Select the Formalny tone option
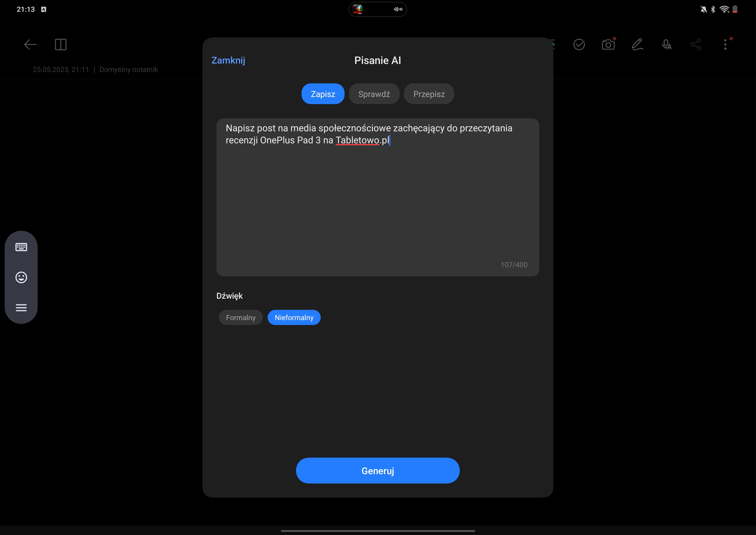The image size is (756, 535). click(x=241, y=318)
